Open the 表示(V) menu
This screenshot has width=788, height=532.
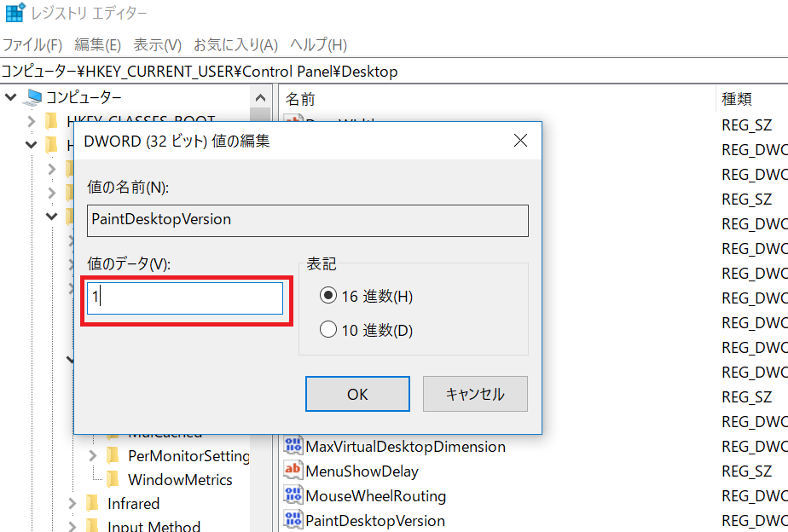pos(157,45)
